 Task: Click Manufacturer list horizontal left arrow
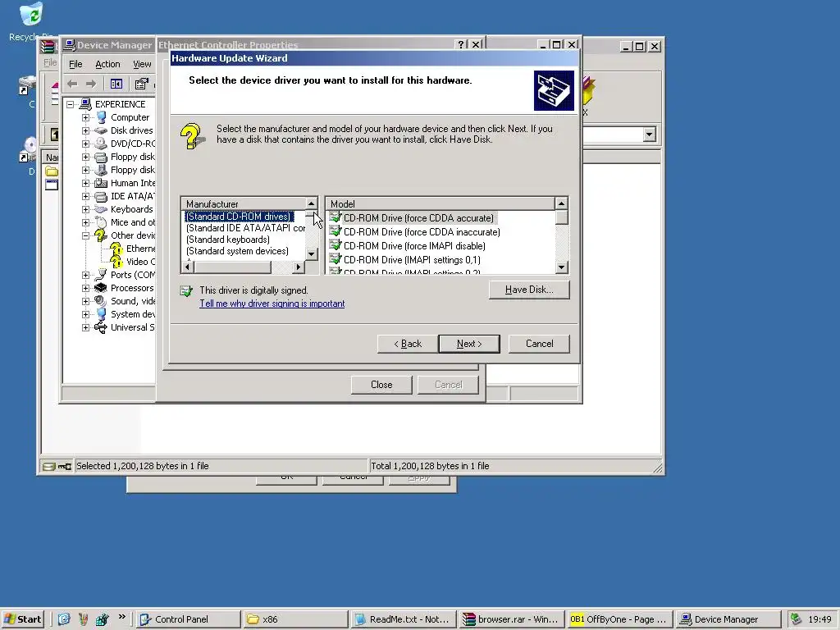pos(188,267)
